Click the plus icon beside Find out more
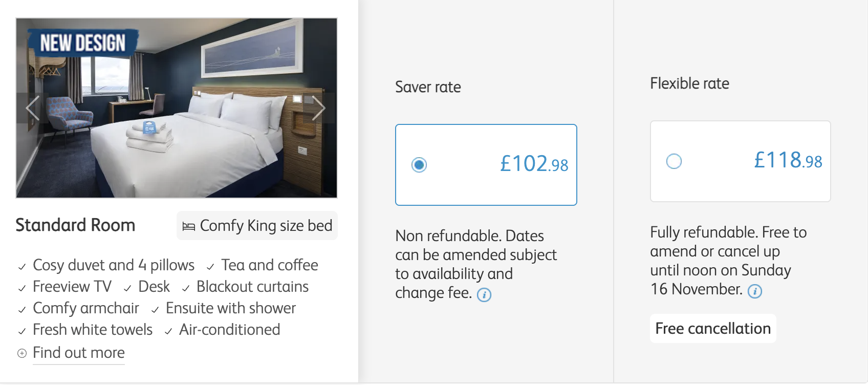868x385 pixels. tap(22, 353)
